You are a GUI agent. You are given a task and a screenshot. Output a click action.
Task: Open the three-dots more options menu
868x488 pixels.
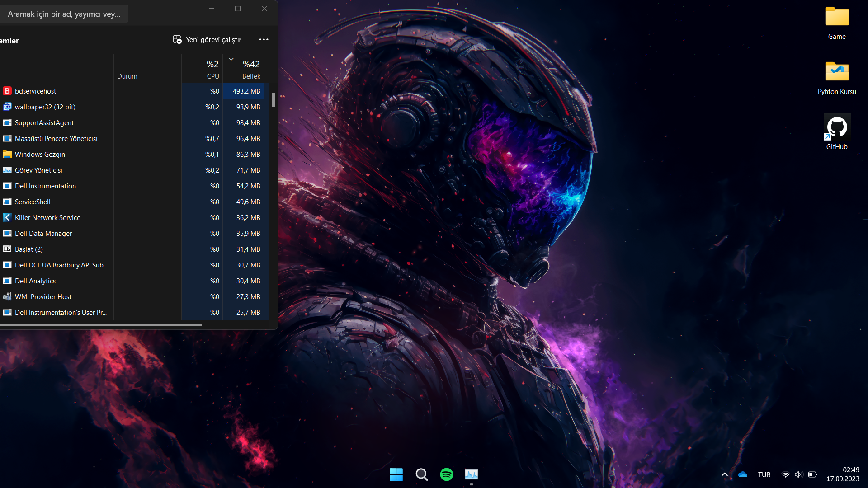click(264, 40)
